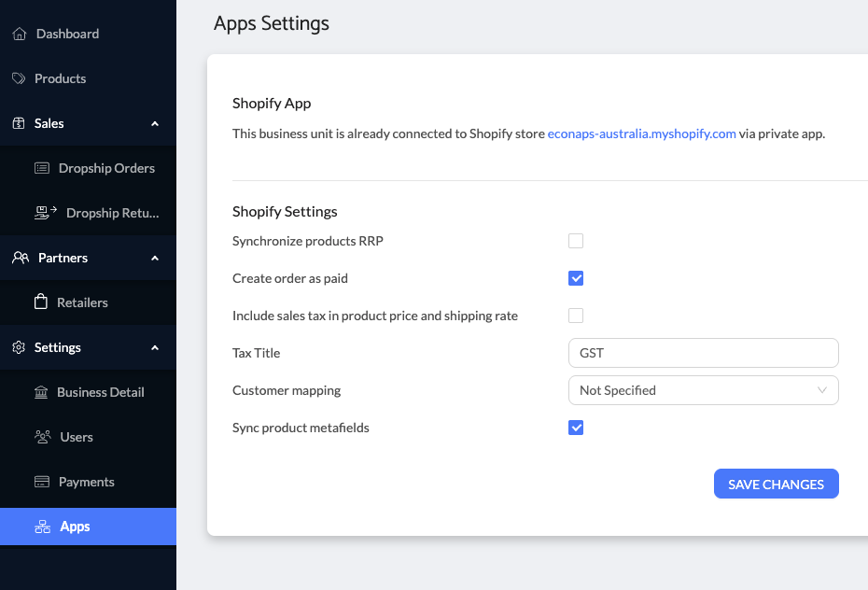The image size is (868, 590).
Task: Click the Payments card icon
Action: point(42,482)
